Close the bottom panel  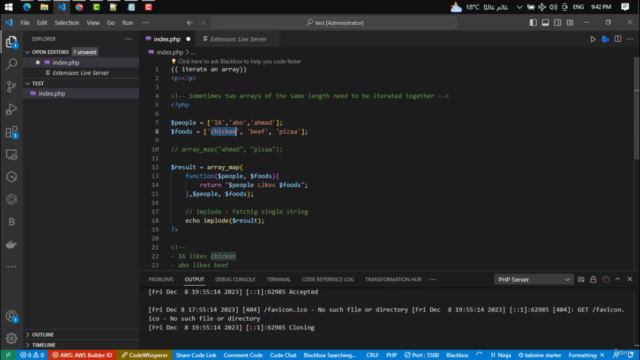[630, 280]
